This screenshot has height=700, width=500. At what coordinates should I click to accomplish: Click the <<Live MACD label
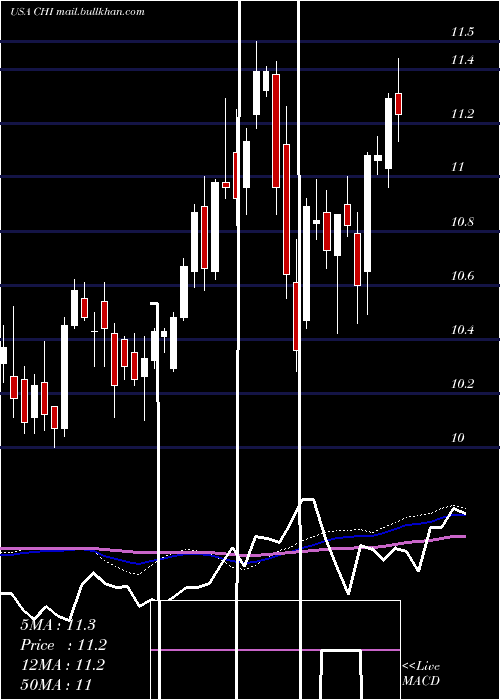tap(421, 674)
